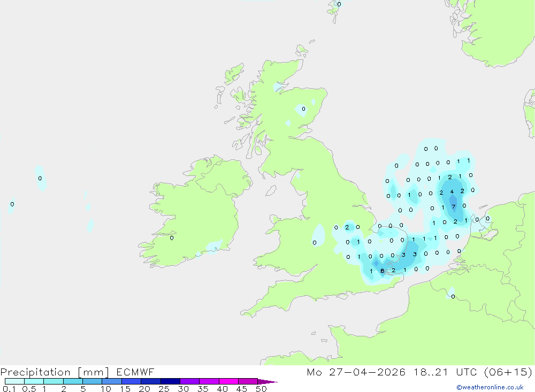
Task: Select the 0.5–1 mm legend color block
Action: [34, 381]
